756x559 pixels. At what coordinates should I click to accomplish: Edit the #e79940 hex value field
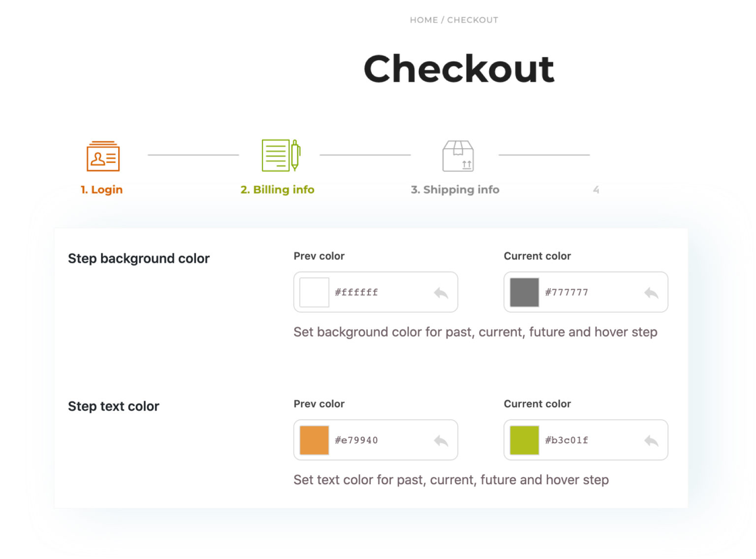pyautogui.click(x=356, y=440)
